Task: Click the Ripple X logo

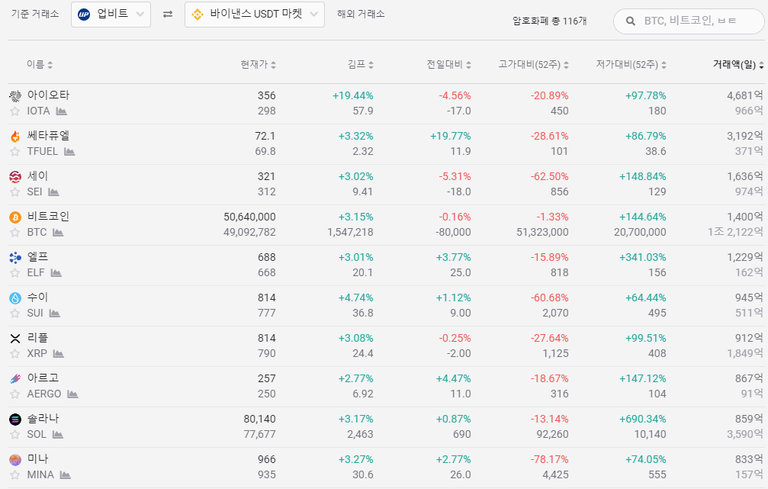Action: coord(15,339)
